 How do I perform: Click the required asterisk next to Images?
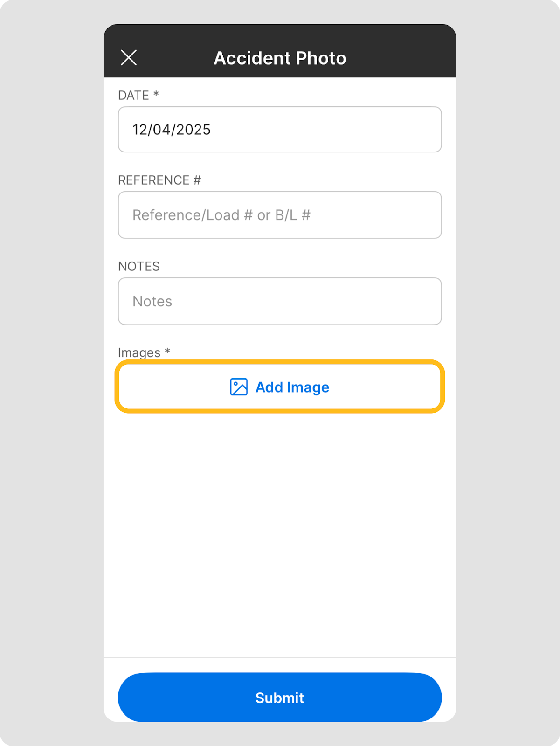click(167, 352)
